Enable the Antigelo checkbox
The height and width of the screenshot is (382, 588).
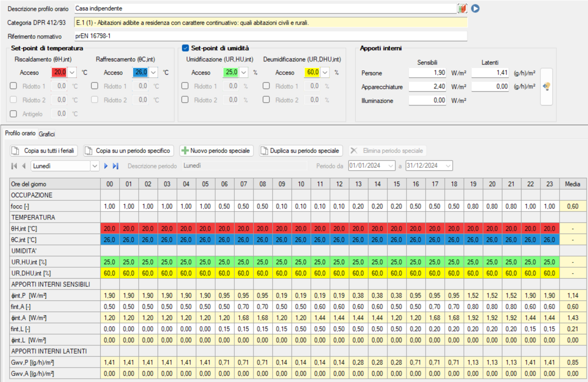(x=14, y=114)
